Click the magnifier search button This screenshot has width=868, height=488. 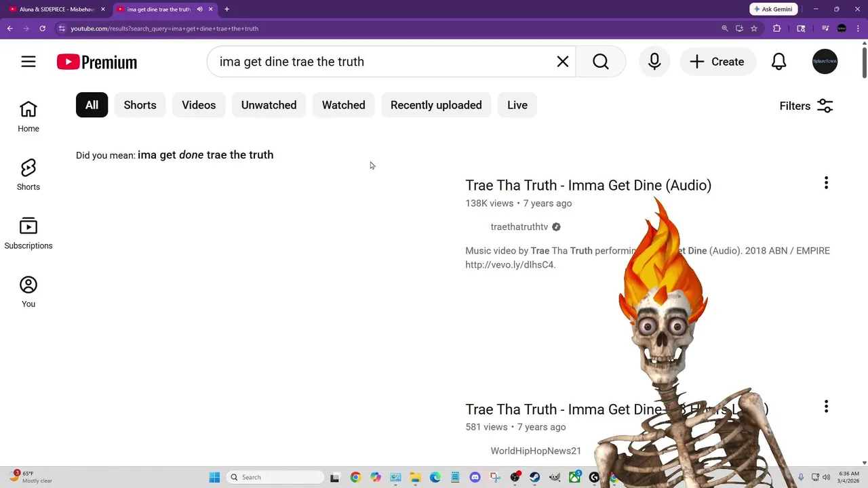click(x=601, y=62)
